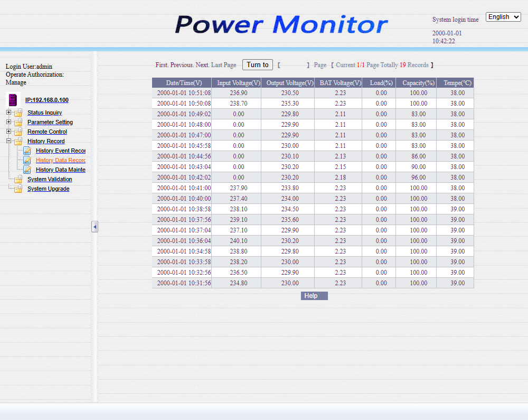The image size is (528, 420).
Task: Collapse sidebar using the splitter arrow
Action: coord(95,227)
